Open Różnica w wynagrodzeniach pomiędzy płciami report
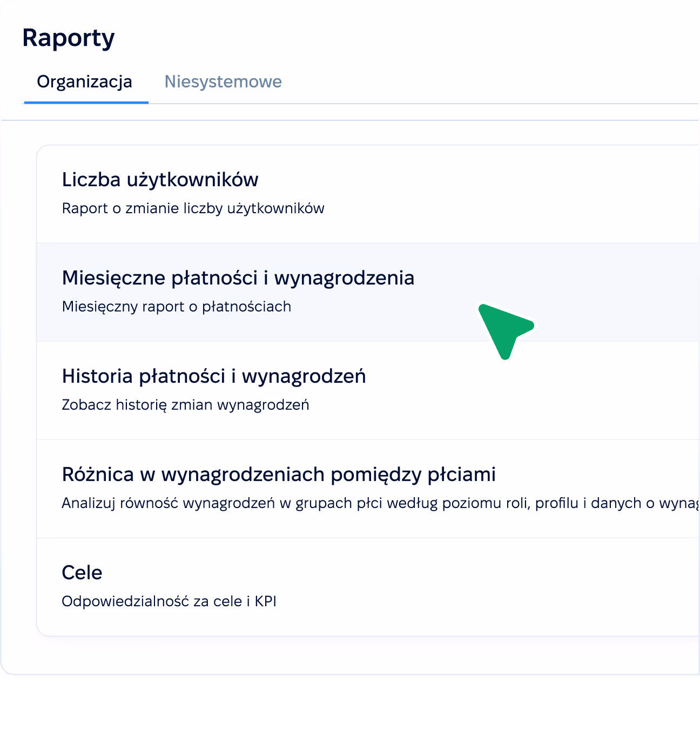Screen dimensions: 700x746 tap(279, 474)
